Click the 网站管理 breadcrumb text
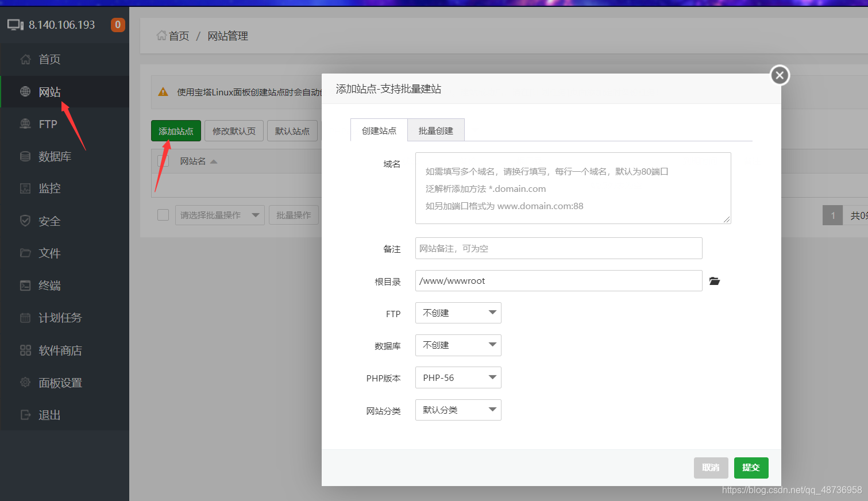868x501 pixels. tap(227, 36)
